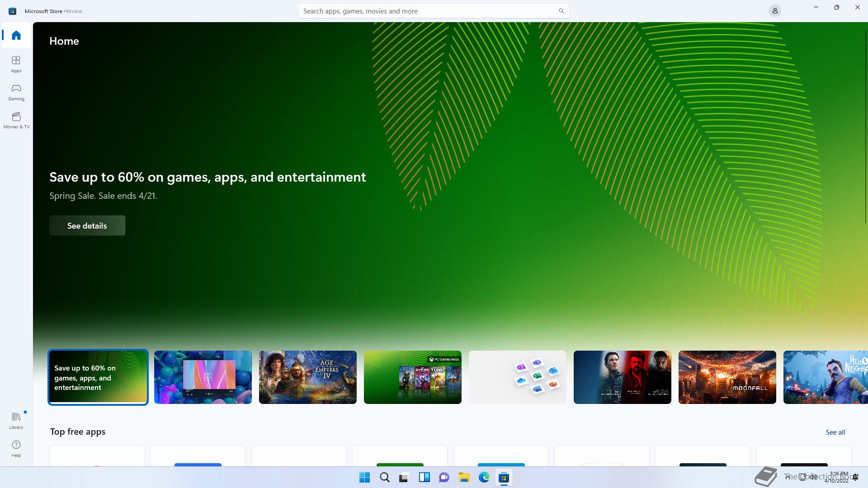This screenshot has height=488, width=868.
Task: Click the Microsoft Store logo in title bar
Action: click(12, 11)
